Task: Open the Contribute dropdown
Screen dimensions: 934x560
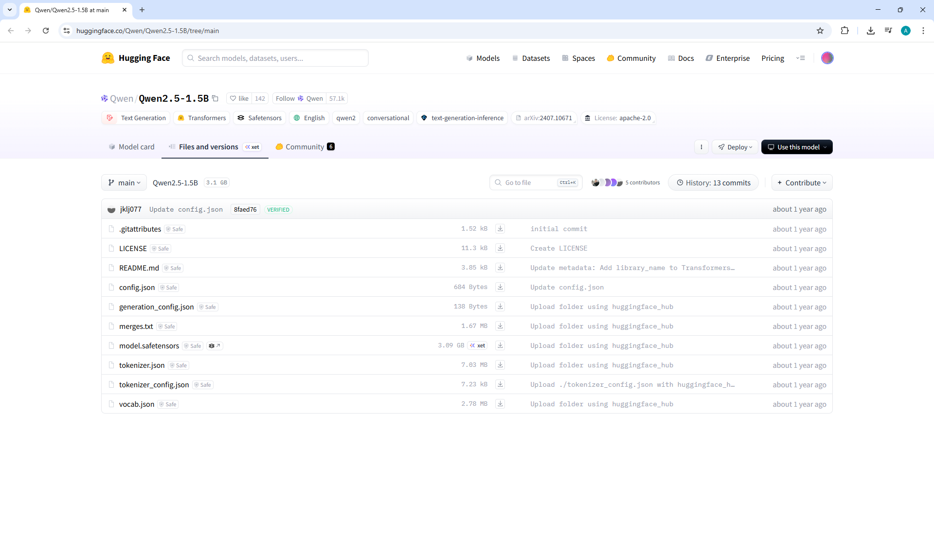Action: click(802, 182)
